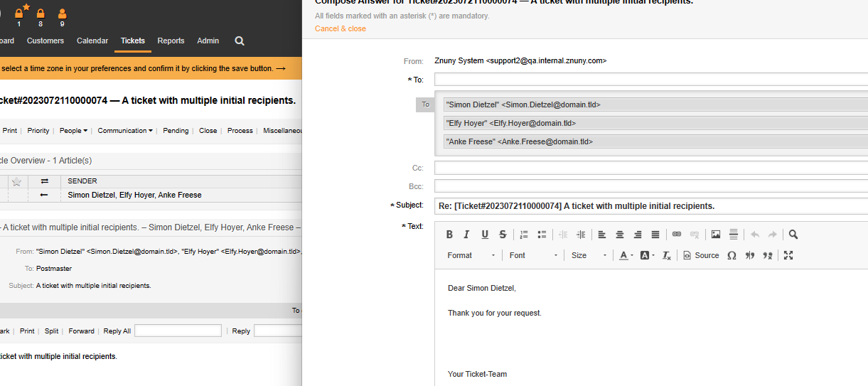
Task: Maximize the editor with fullscreen icon
Action: 788,255
